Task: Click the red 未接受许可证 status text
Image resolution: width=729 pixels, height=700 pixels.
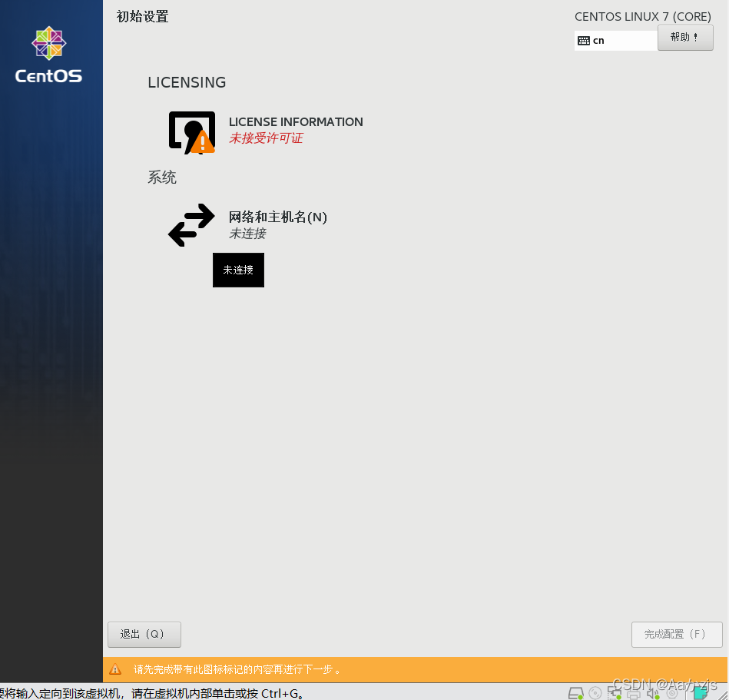Action: point(266,138)
